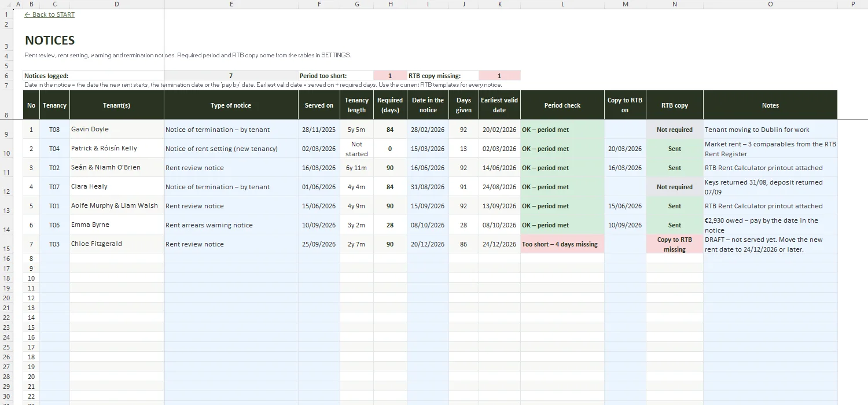868x405 pixels.
Task: Select Aoife Murphy & Liam Walsh cell
Action: click(117, 206)
